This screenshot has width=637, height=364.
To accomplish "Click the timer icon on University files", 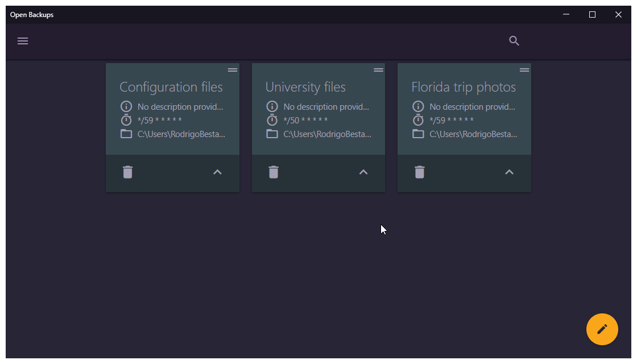I will pyautogui.click(x=272, y=120).
